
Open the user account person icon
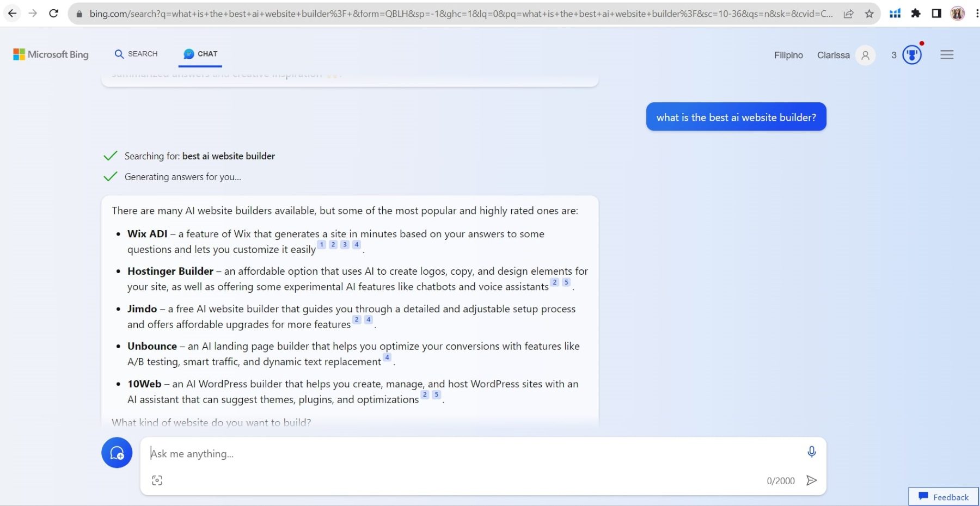click(x=865, y=55)
